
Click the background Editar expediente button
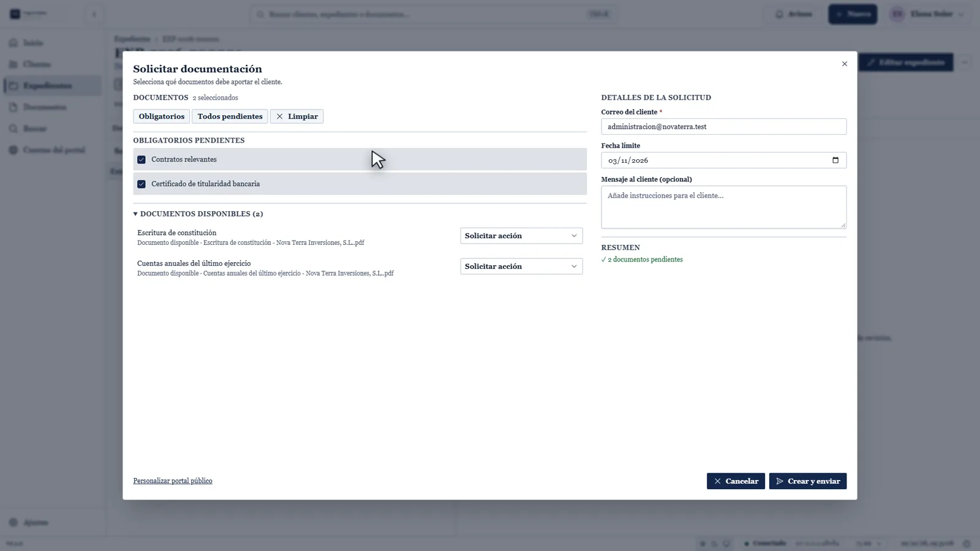(906, 62)
